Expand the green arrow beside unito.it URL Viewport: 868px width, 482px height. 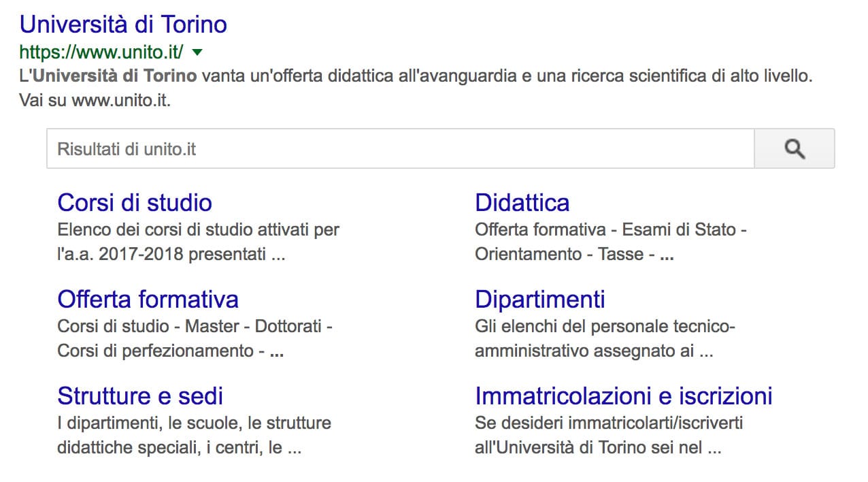click(x=197, y=52)
